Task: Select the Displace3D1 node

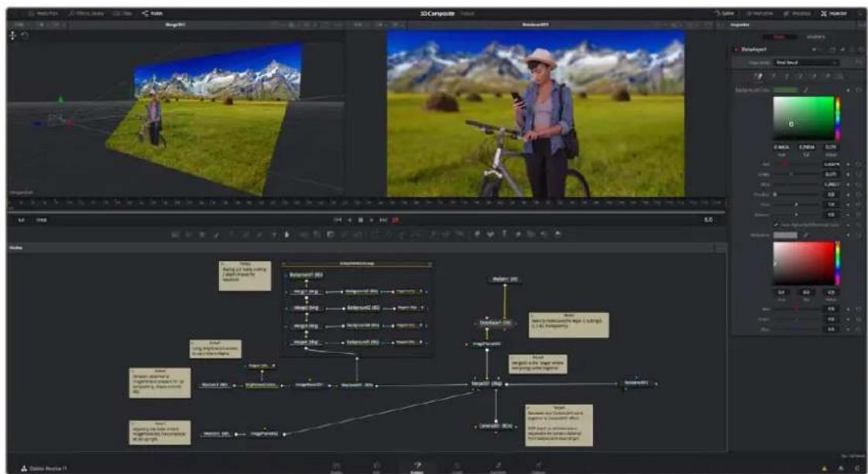Action: (357, 385)
